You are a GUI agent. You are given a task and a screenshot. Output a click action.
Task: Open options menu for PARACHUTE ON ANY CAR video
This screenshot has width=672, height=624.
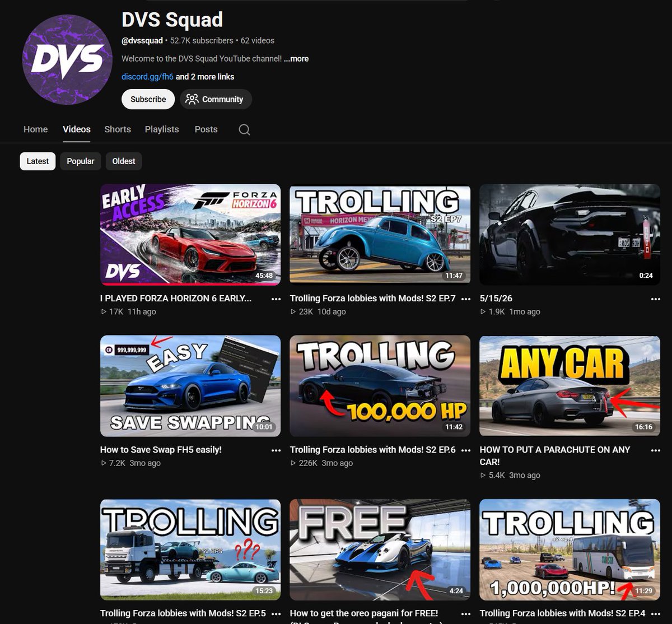point(655,450)
